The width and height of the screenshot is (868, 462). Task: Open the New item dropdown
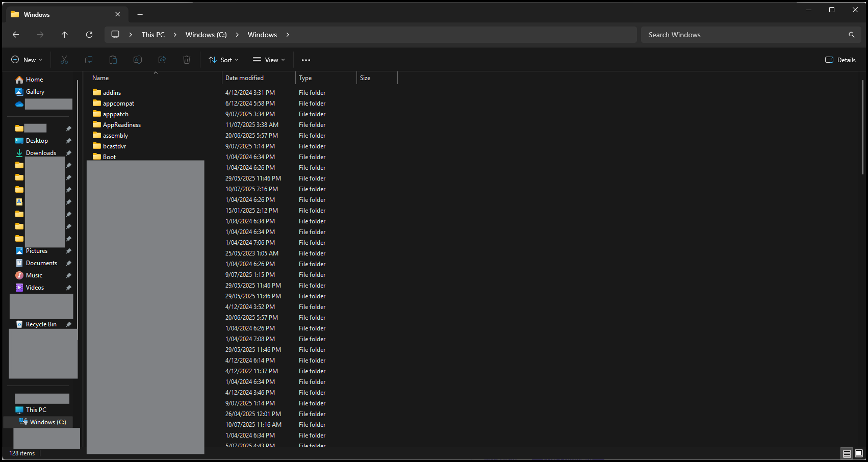click(x=27, y=60)
